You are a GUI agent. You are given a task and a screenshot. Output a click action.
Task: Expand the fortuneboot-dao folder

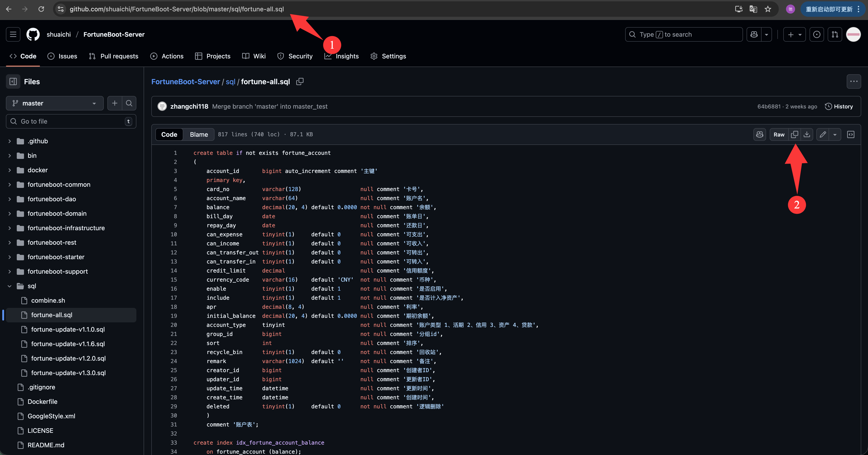pos(10,199)
